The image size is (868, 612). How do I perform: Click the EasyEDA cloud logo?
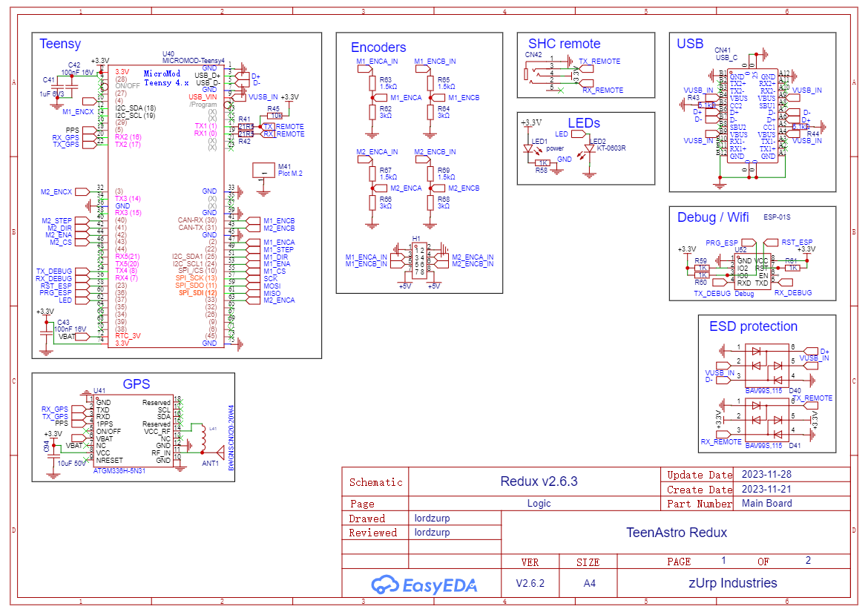(424, 585)
